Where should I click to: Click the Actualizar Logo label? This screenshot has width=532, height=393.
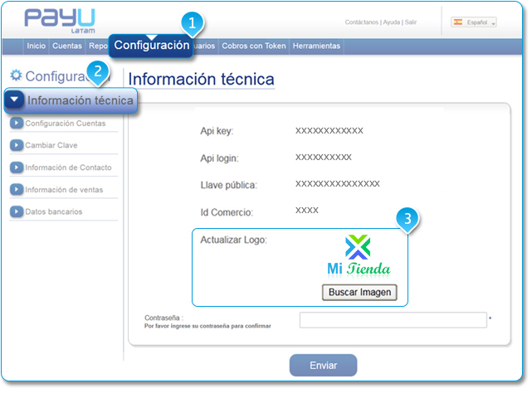tap(233, 240)
